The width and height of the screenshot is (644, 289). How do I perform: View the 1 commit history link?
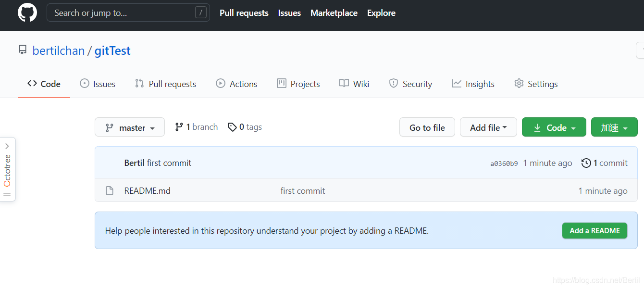coord(605,163)
